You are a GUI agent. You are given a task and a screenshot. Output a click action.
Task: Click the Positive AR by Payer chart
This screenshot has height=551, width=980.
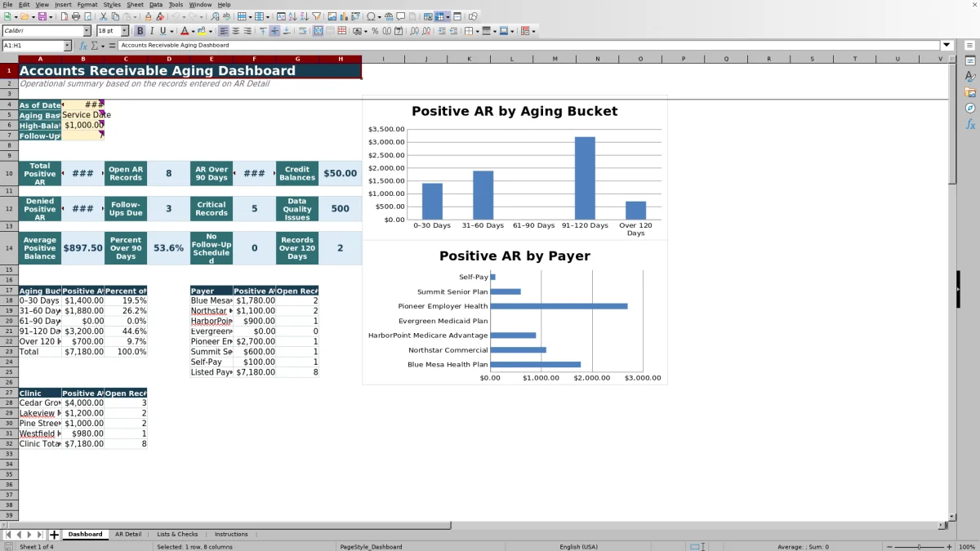514,313
